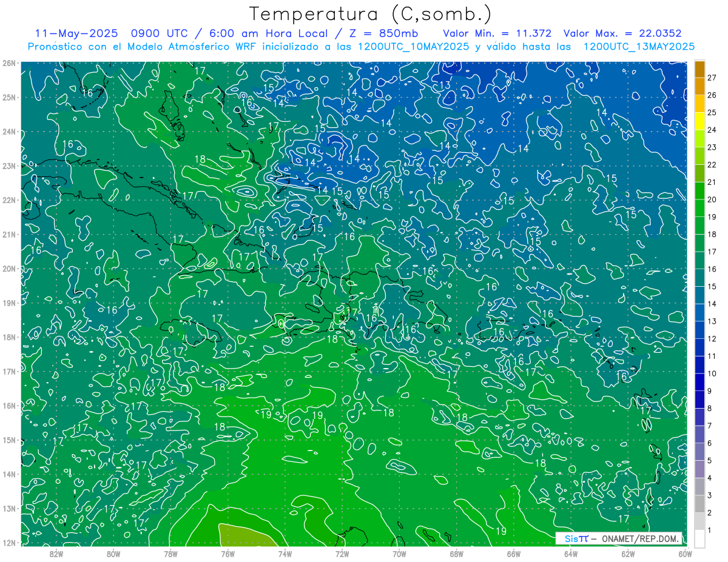Click the 26N latitude axis label
Image resolution: width=728 pixels, height=562 pixels.
click(8, 63)
